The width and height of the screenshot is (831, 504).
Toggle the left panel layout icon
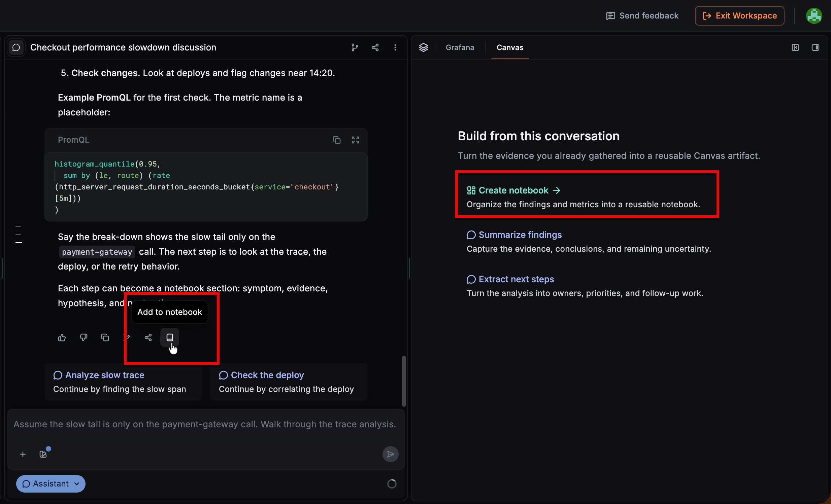tap(795, 47)
